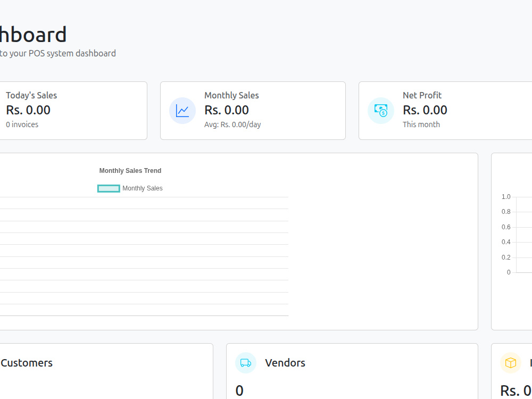Click the Customers card heading
532x399 pixels.
pyautogui.click(x=27, y=363)
